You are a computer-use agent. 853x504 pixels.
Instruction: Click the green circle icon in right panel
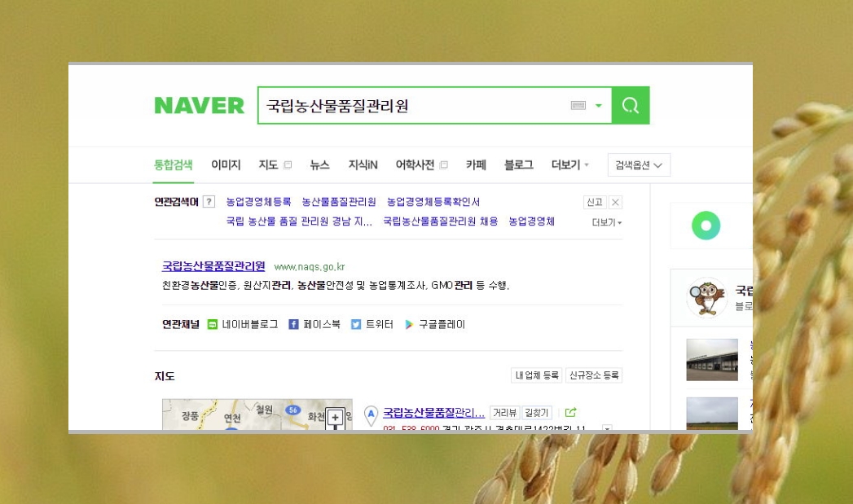[x=706, y=226]
